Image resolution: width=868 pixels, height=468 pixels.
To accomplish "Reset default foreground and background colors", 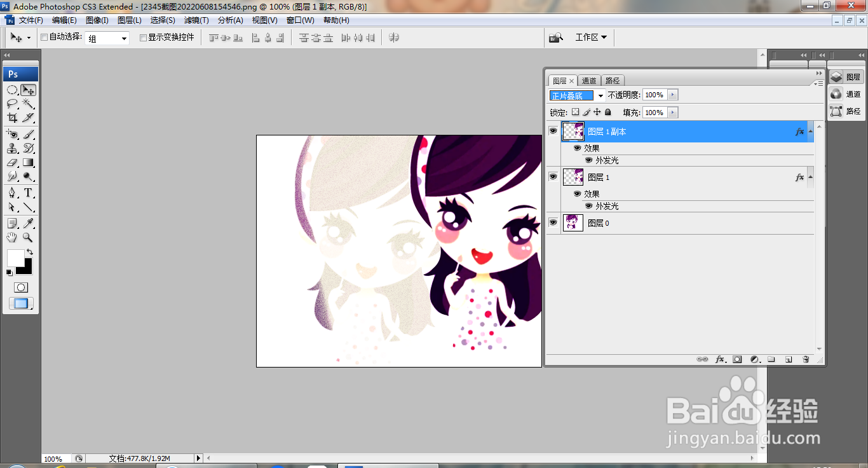I will (x=9, y=273).
